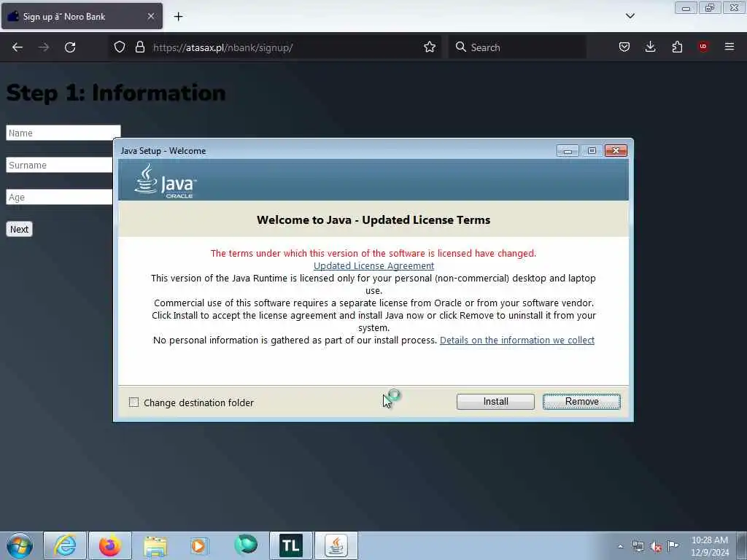
Task: Launch Internet Explorer from the taskbar
Action: tap(65, 545)
